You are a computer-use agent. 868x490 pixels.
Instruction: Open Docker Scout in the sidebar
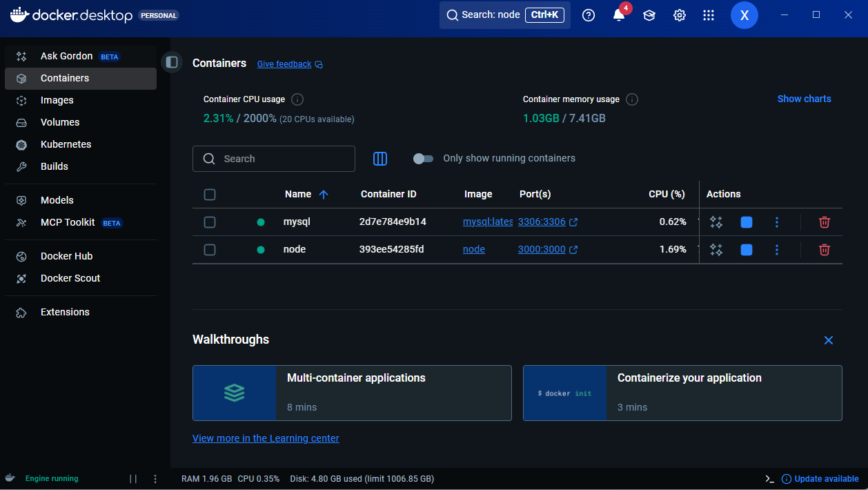click(x=81, y=278)
